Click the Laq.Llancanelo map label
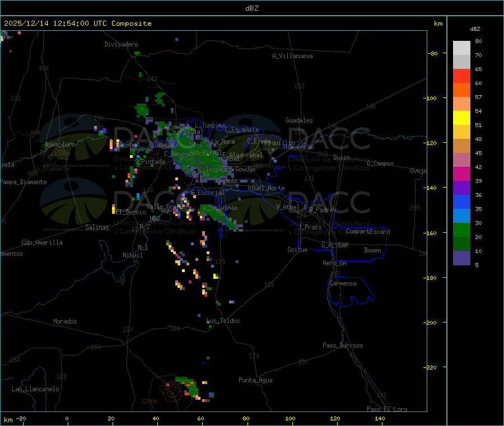Screen dimensions: 504x426 35,389
